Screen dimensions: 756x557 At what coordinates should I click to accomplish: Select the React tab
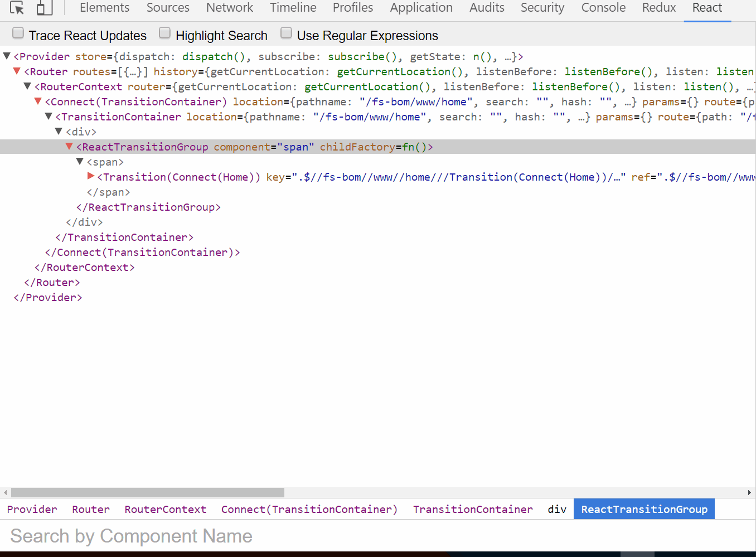click(x=707, y=8)
